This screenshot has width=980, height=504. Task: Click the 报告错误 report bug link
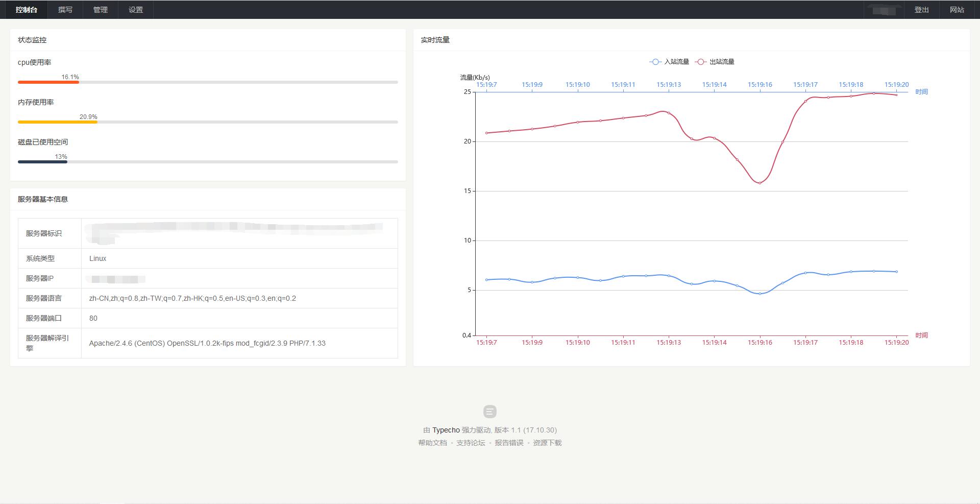coord(509,443)
